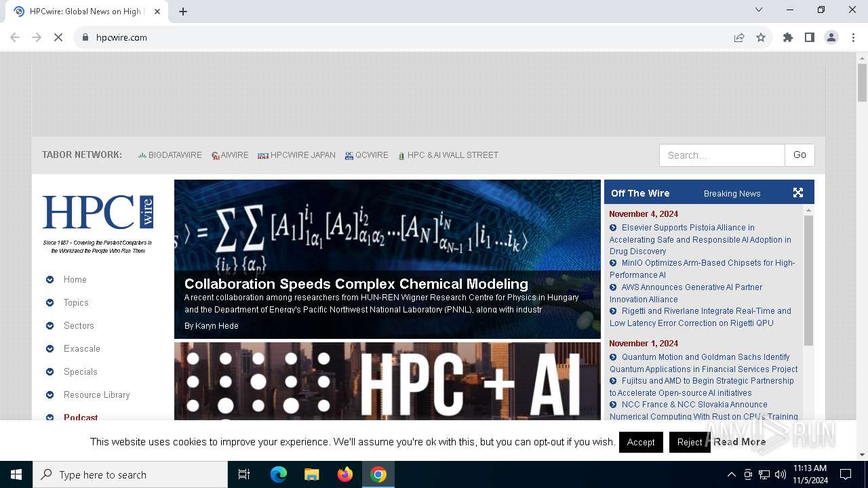Open the Extensions puzzle icon
The height and width of the screenshot is (488, 868).
(x=788, y=37)
